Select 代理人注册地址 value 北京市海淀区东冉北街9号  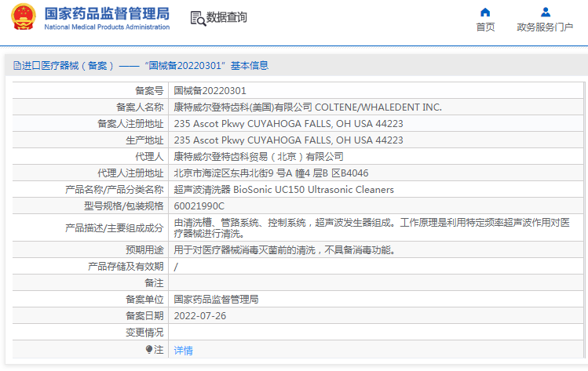(271, 173)
